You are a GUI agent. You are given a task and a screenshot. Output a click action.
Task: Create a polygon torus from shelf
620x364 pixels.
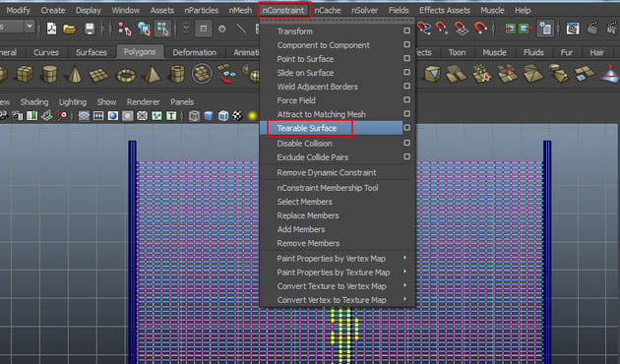pos(126,76)
